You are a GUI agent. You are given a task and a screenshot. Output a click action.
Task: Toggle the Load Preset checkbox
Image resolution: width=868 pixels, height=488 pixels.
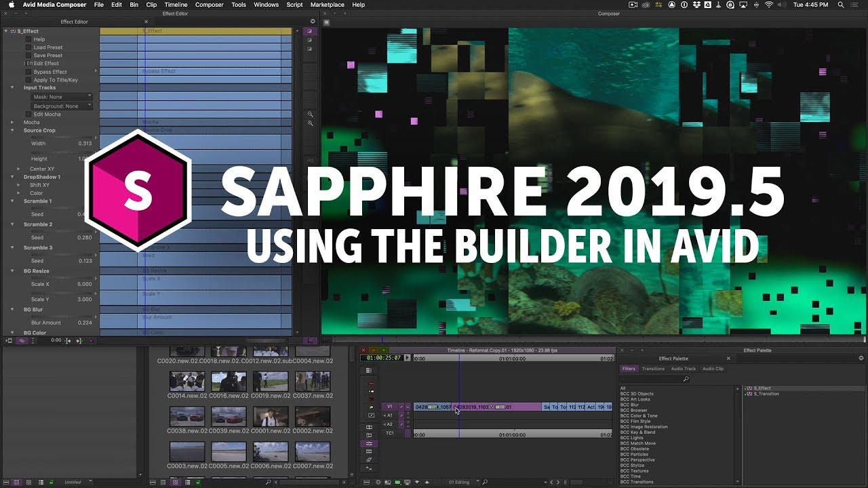28,47
